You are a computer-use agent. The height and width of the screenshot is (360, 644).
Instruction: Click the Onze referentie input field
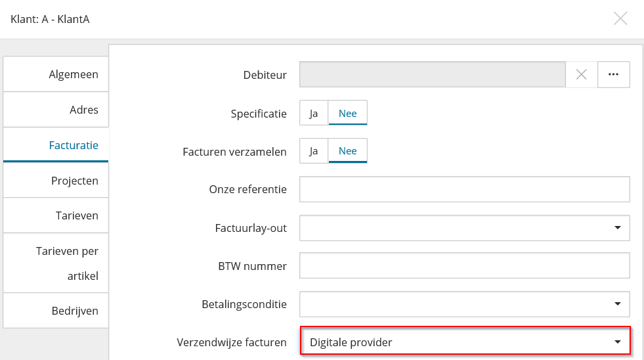(465, 189)
